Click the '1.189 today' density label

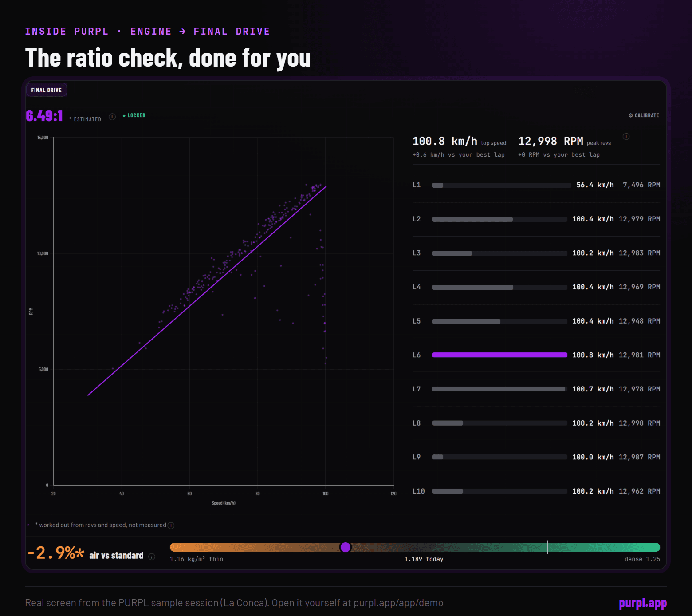tap(424, 559)
